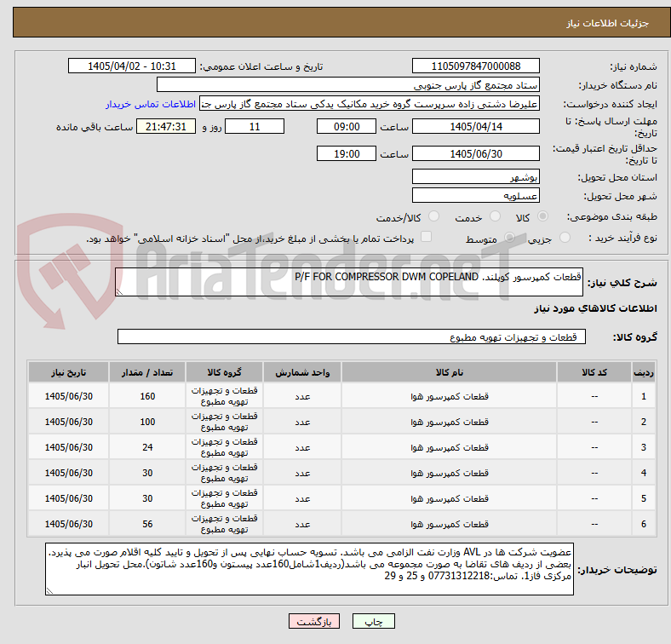The image size is (671, 644).
Task: Click unit عدد in row 5
Action: point(302,498)
